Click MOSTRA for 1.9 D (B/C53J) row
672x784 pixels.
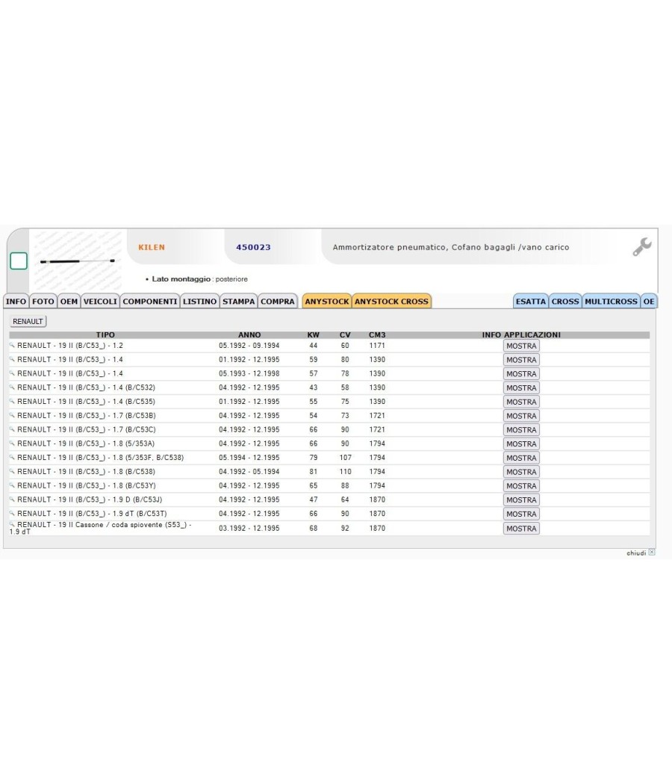[x=521, y=500]
